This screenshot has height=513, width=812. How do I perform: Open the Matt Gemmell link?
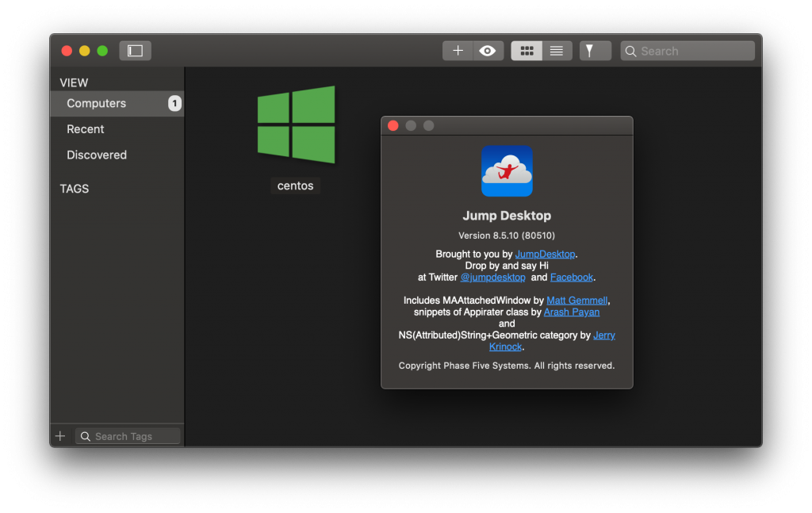click(577, 301)
